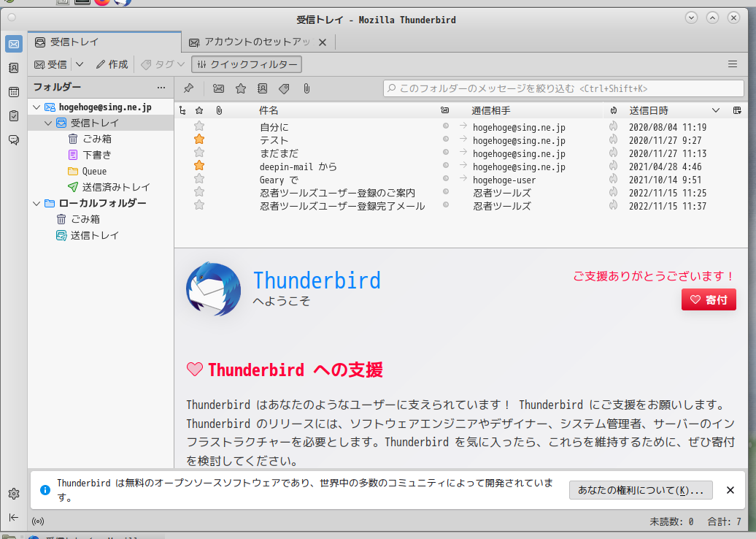Viewport: 756px width, 539px height.
Task: Open the ごみ箱 under ローカルフォルダー
Action: pyautogui.click(x=79, y=219)
